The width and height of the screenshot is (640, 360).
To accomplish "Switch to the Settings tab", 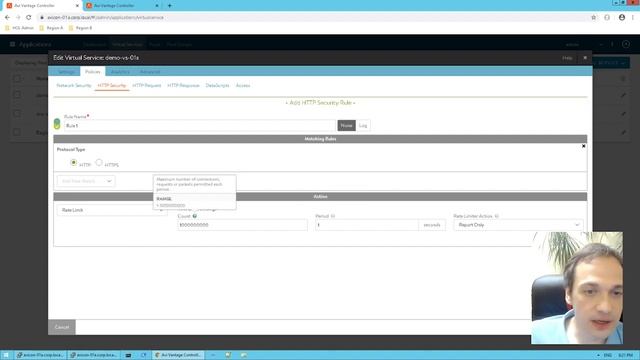I will coord(66,71).
